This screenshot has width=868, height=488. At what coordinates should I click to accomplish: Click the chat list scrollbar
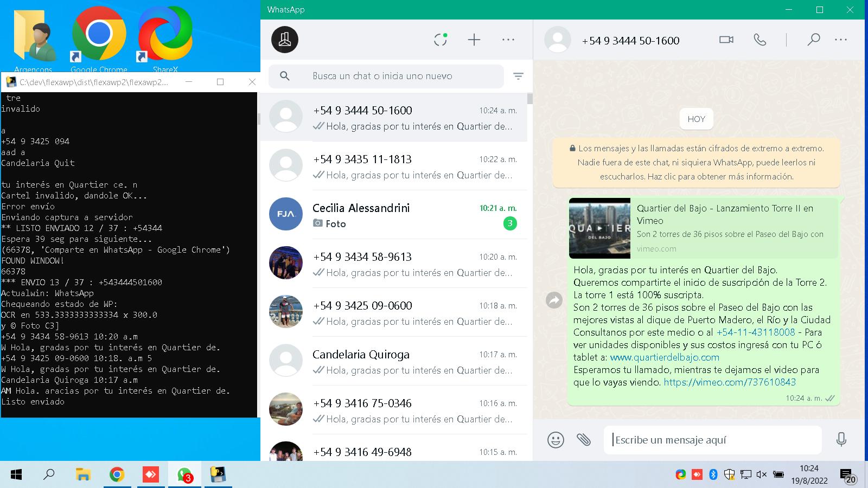(529, 99)
